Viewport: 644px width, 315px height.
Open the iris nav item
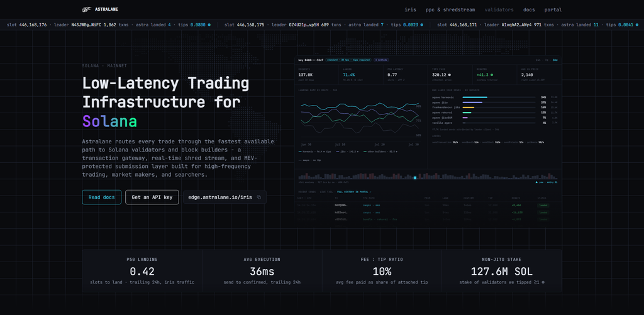point(410,9)
